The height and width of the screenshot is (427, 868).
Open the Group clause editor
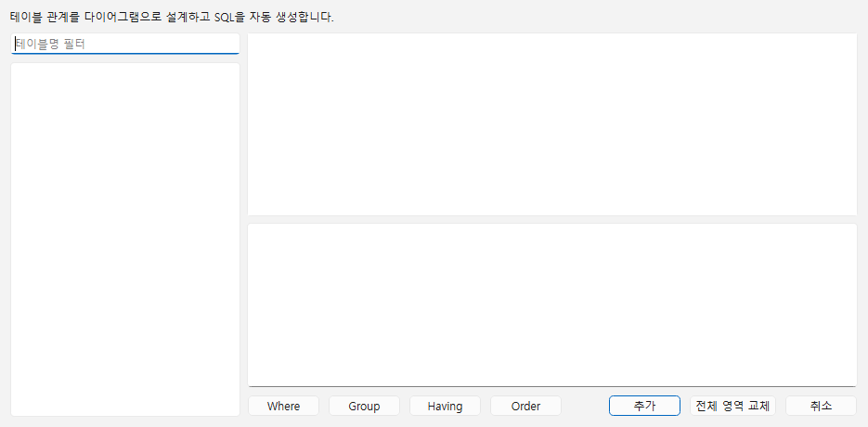[364, 406]
